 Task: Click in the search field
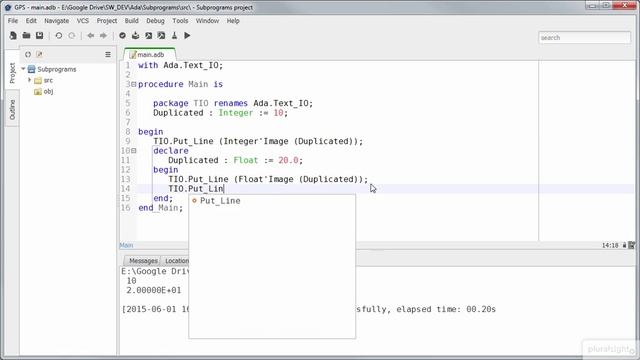(584, 38)
